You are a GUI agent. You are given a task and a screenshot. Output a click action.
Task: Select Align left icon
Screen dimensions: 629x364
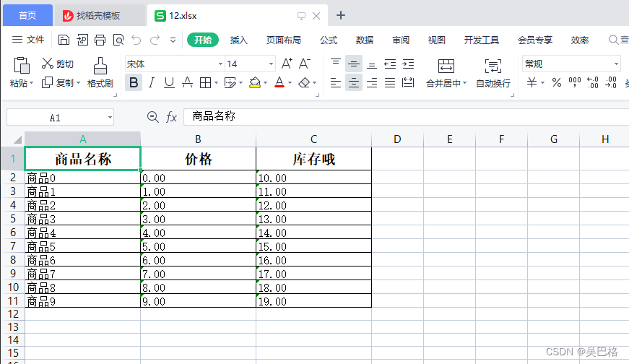336,82
